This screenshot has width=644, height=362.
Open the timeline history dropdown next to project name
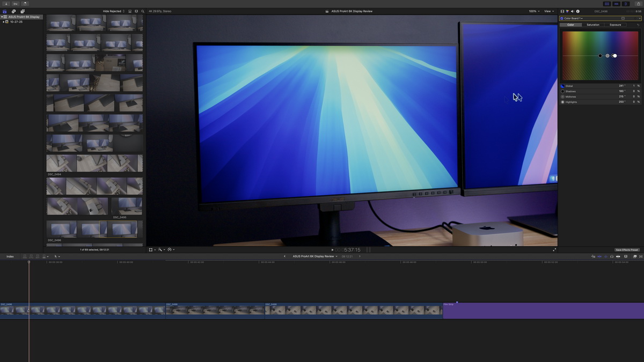click(x=336, y=256)
